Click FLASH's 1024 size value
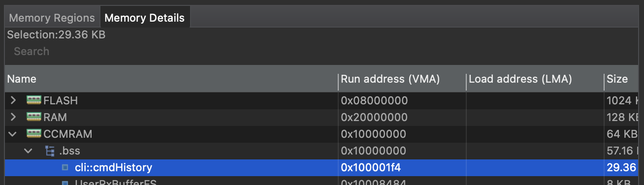The width and height of the screenshot is (644, 185). pyautogui.click(x=622, y=100)
